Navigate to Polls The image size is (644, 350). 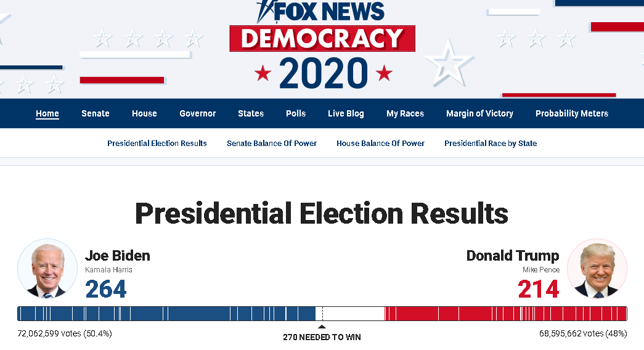(x=296, y=113)
